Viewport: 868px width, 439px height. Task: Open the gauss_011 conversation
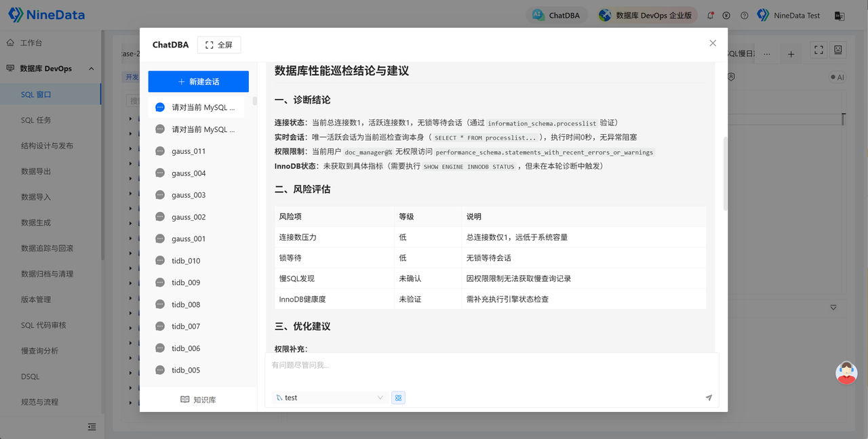tap(196, 151)
